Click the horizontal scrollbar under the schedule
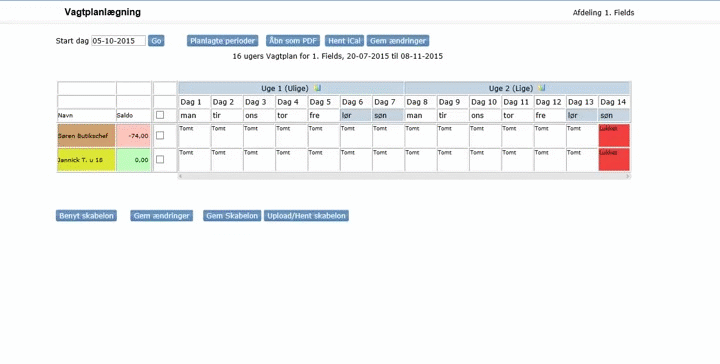The image size is (720, 364). (x=404, y=176)
